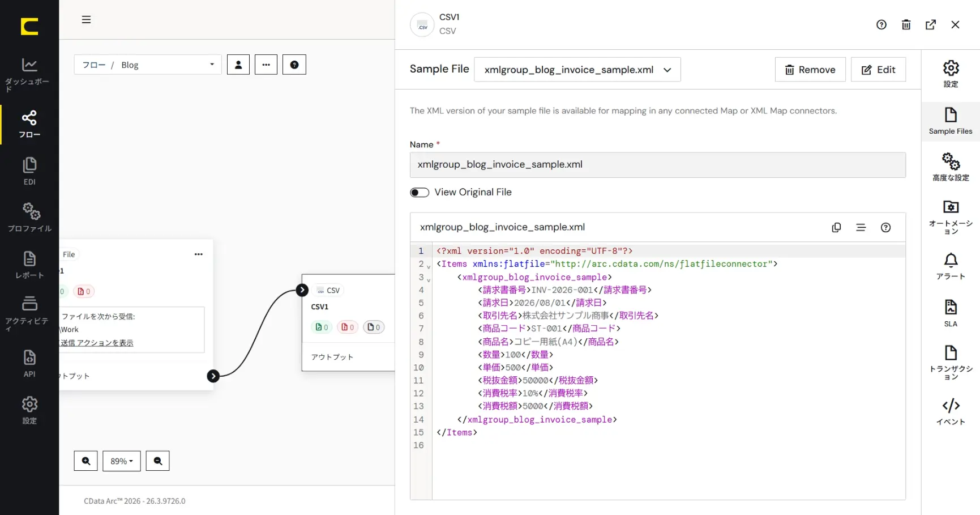Click the 消費税額 5000 XML line

536,406
